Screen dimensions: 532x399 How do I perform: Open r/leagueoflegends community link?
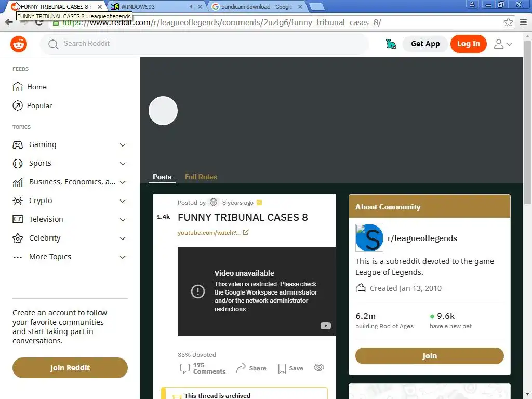pyautogui.click(x=422, y=238)
